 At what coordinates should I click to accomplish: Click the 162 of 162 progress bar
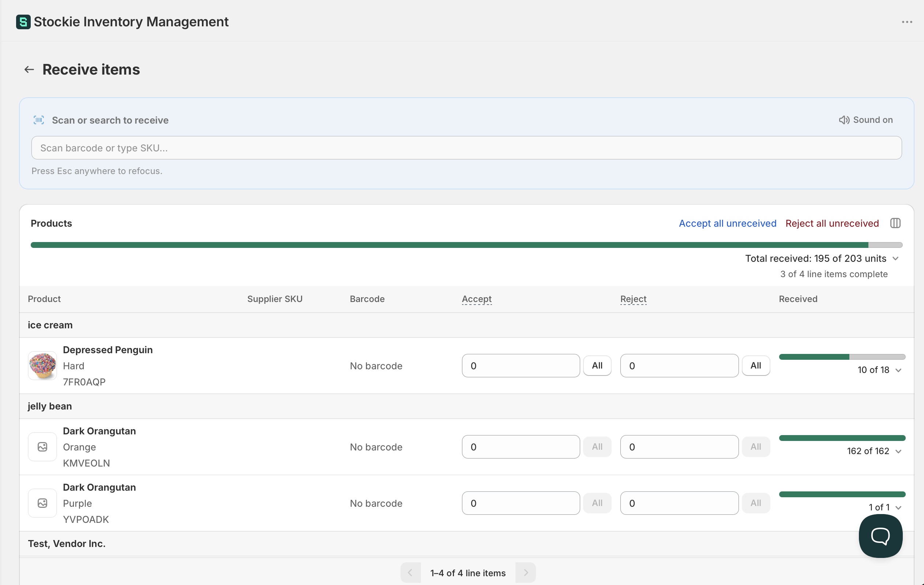[x=842, y=438]
